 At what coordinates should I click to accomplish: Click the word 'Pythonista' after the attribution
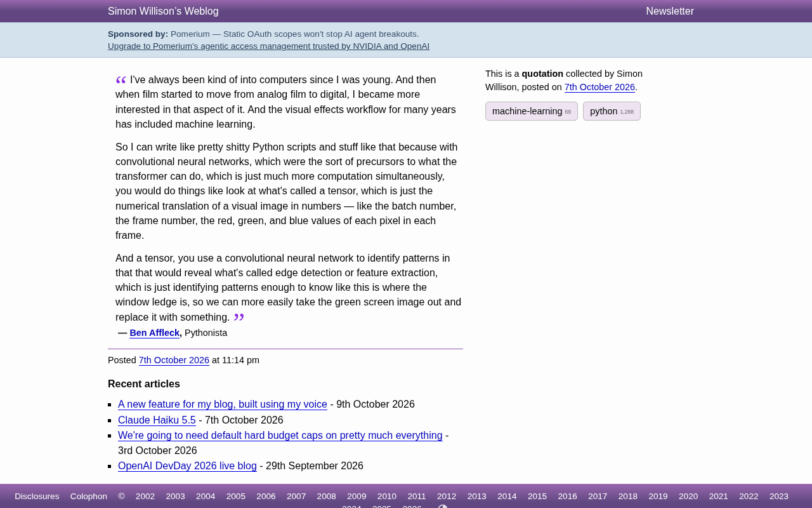click(206, 333)
